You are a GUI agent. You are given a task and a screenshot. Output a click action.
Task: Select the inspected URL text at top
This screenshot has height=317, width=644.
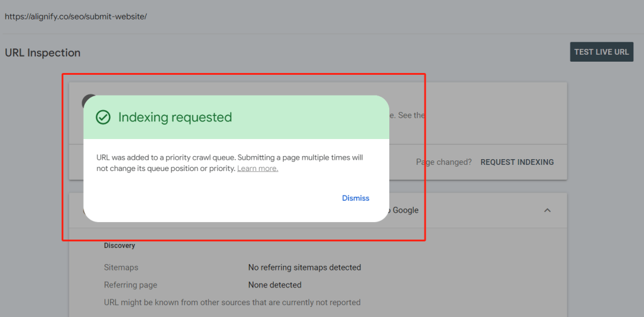[x=76, y=17]
